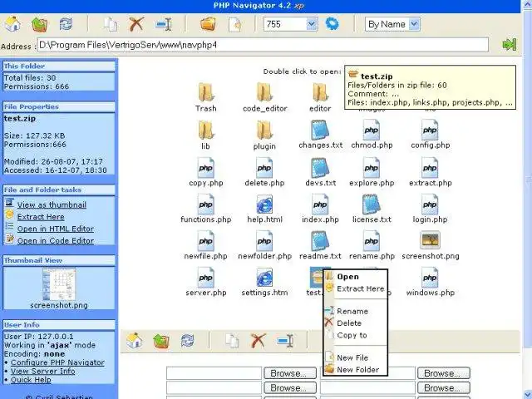The height and width of the screenshot is (399, 532).
Task: Select chmod.php file icon
Action: [x=372, y=130]
